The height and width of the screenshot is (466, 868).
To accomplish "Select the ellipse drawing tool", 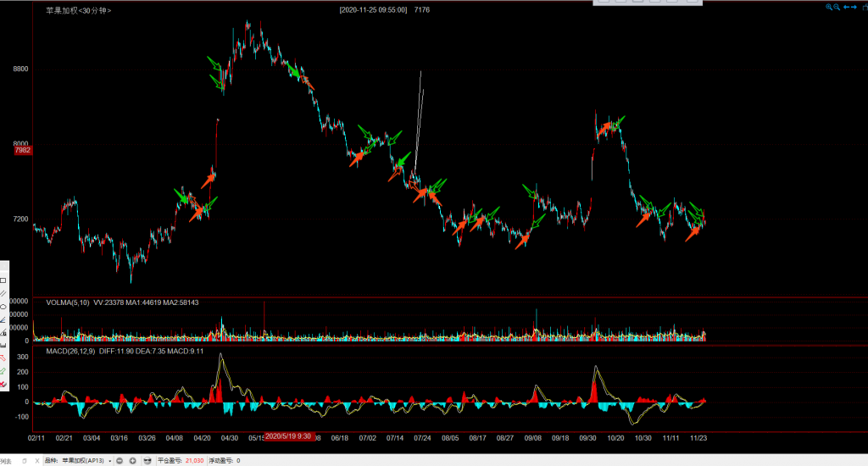I will [x=3, y=306].
